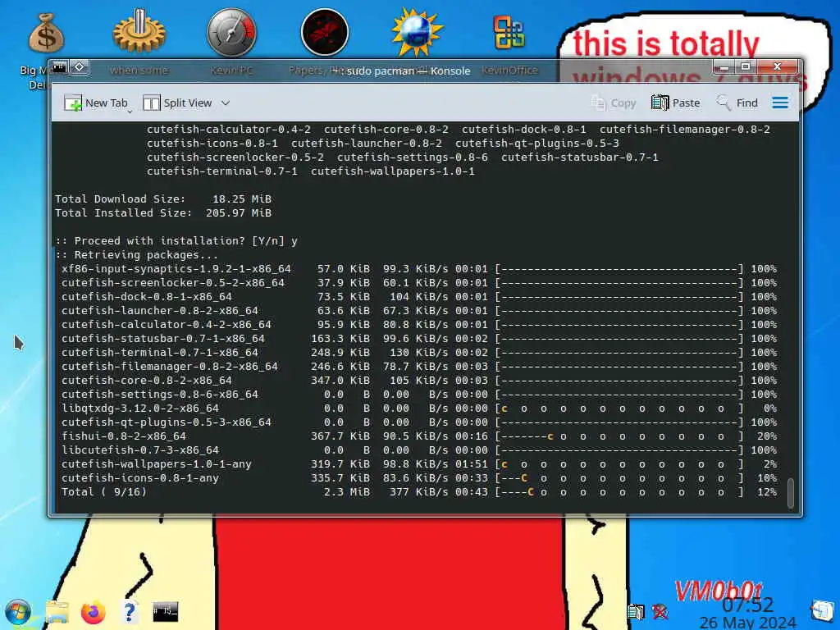Open a New Tab in Konsole

point(96,103)
